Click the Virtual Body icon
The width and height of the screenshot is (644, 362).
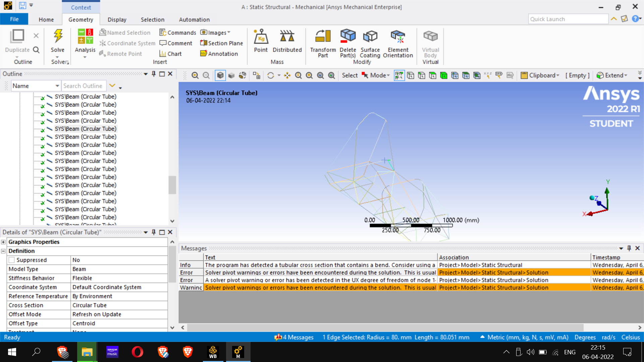(x=430, y=36)
